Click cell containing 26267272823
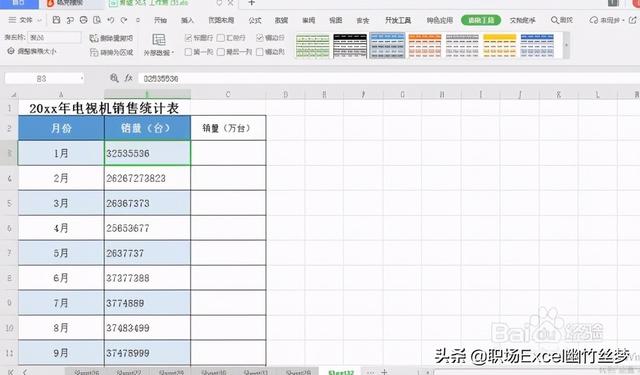Image resolution: width=640 pixels, height=375 pixels. (147, 178)
